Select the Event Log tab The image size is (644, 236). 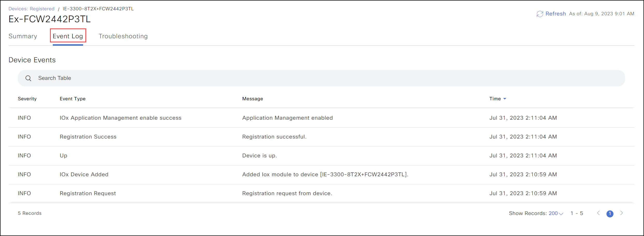[x=68, y=36]
